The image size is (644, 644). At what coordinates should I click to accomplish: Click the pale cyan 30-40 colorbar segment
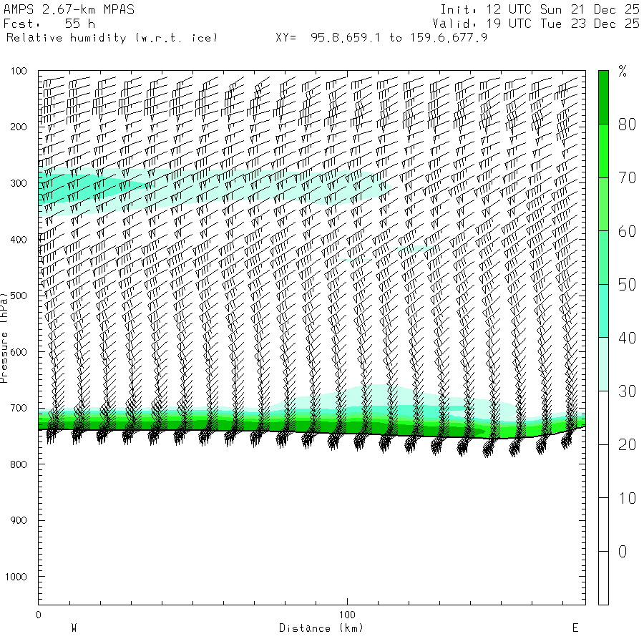coord(603,364)
